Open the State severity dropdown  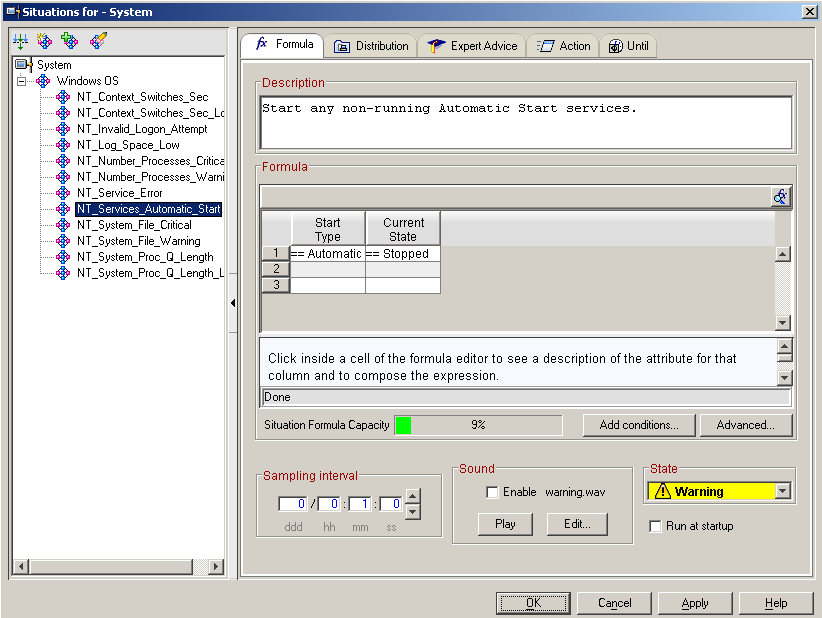[782, 491]
